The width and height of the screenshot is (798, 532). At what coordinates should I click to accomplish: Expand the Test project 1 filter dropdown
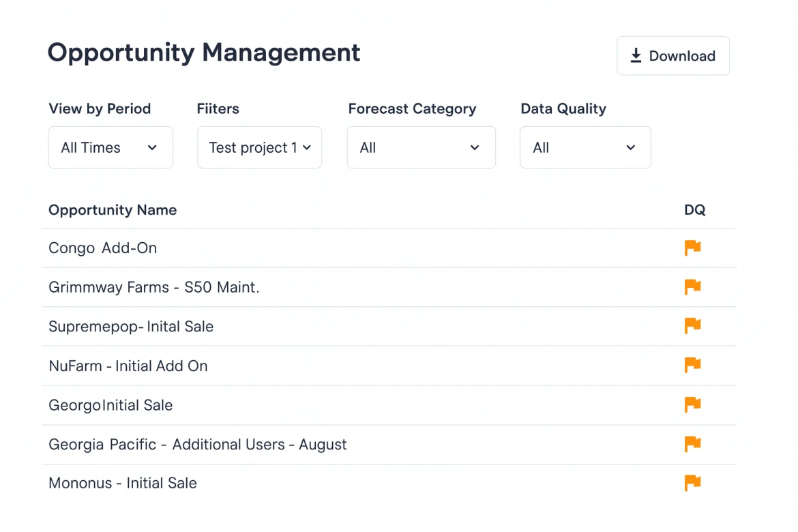(x=259, y=147)
